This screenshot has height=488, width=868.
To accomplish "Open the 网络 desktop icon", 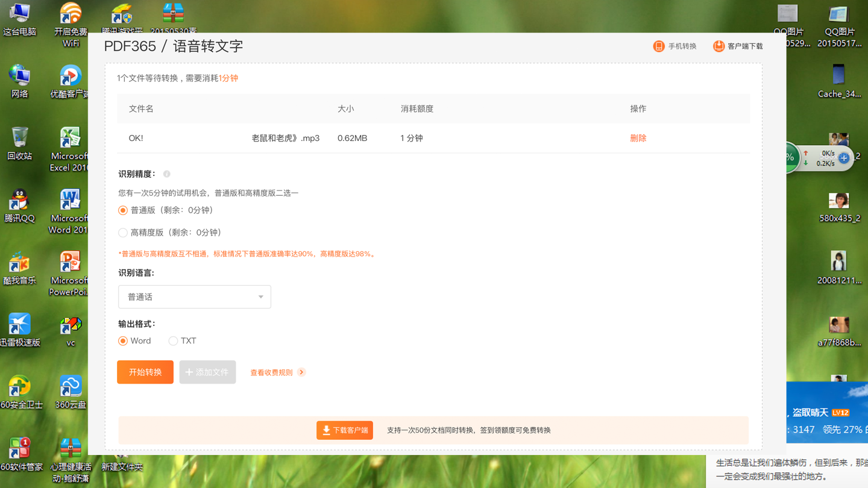I will pos(20,81).
